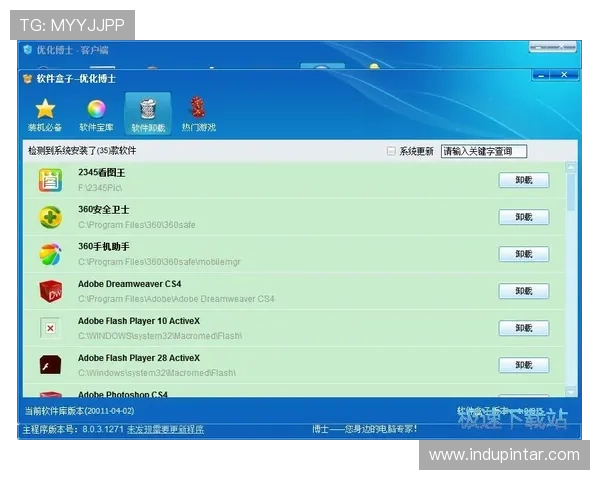This screenshot has width=600, height=480.
Task: Click the 优化博士 client shield icon
Action: (27, 50)
